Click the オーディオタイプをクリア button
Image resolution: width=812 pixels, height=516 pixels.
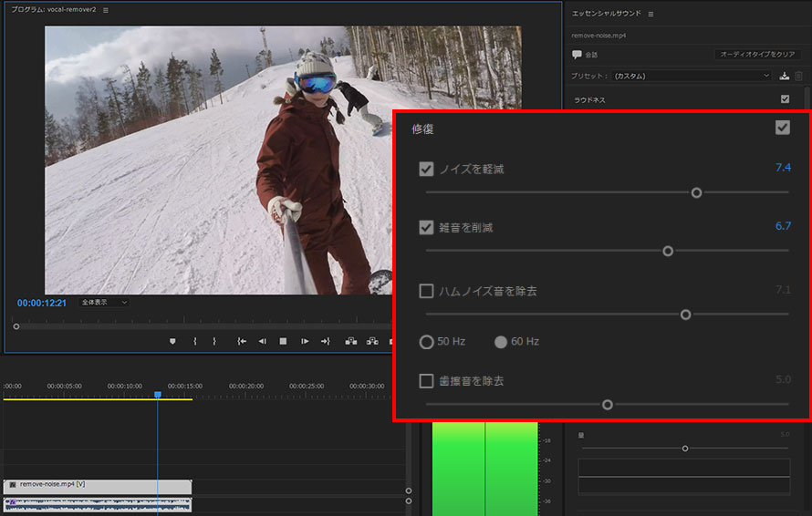pos(758,55)
